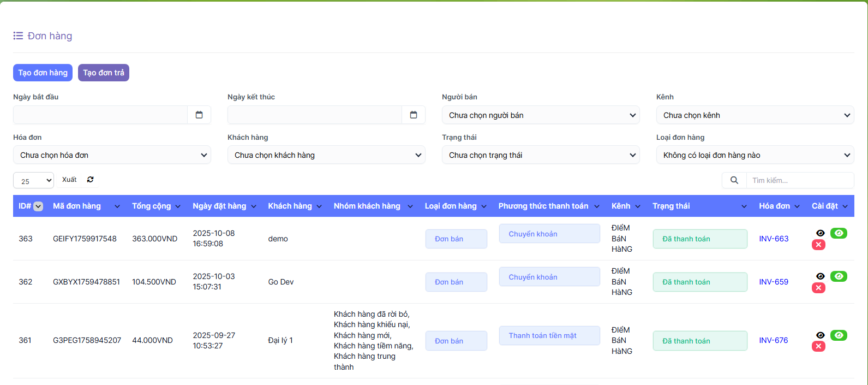
Task: View order 363 with black eye icon
Action: coord(820,233)
